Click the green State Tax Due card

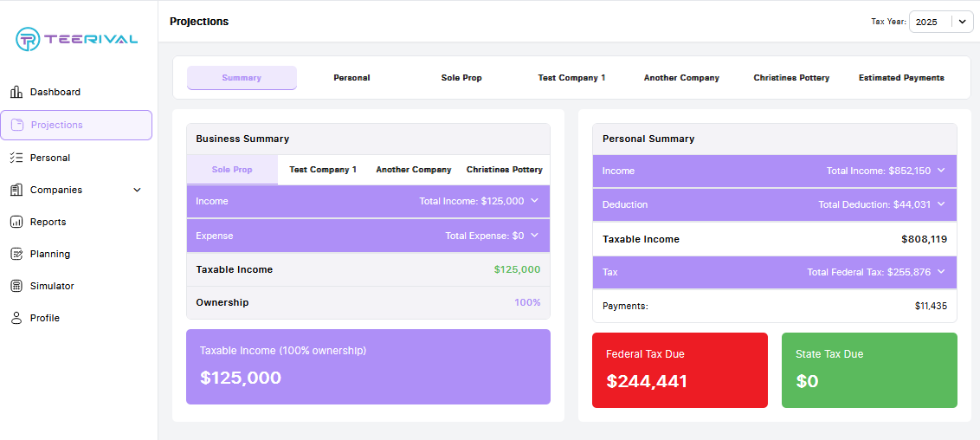tap(869, 370)
